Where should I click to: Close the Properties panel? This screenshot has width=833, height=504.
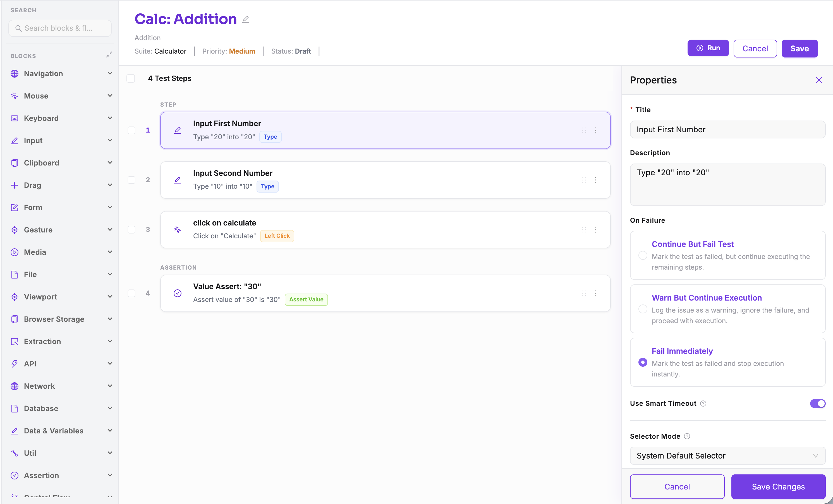[819, 80]
